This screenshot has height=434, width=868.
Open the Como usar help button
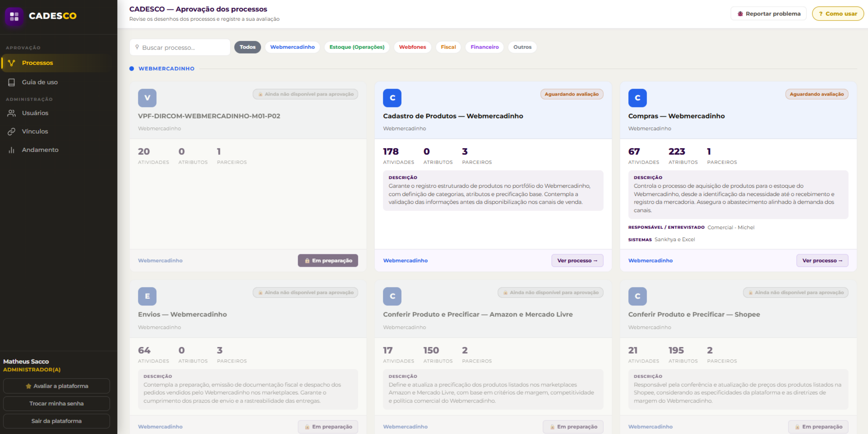pos(838,14)
